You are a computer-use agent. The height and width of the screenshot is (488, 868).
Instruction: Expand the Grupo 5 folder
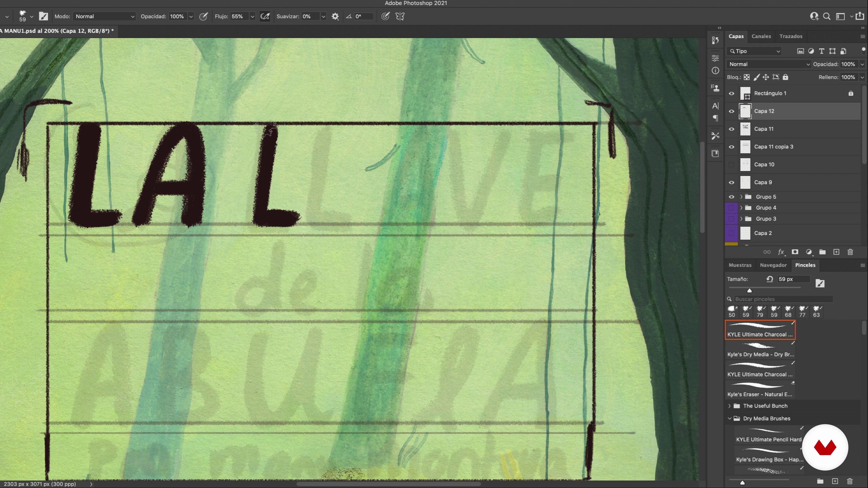tap(741, 197)
